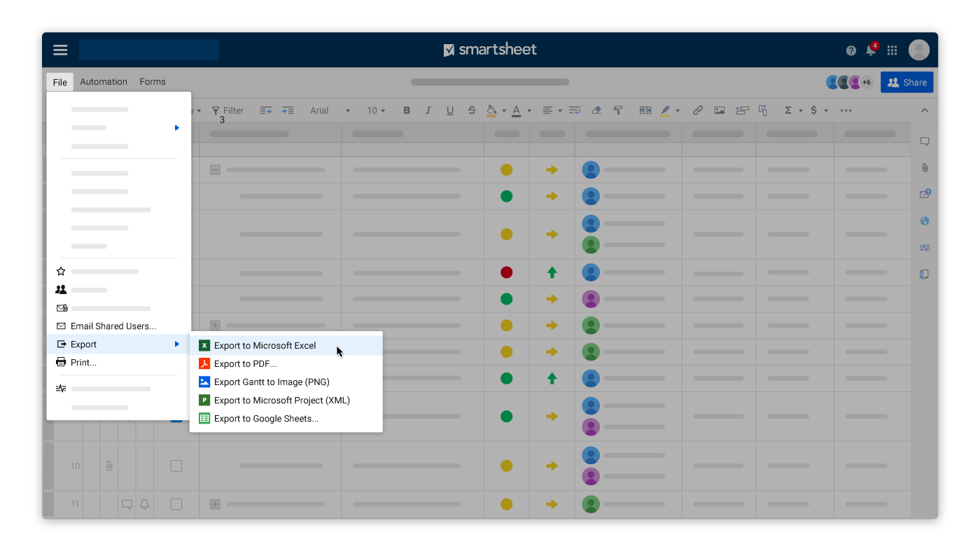Click the Wrap Text icon
The width and height of the screenshot is (980, 551).
point(575,111)
